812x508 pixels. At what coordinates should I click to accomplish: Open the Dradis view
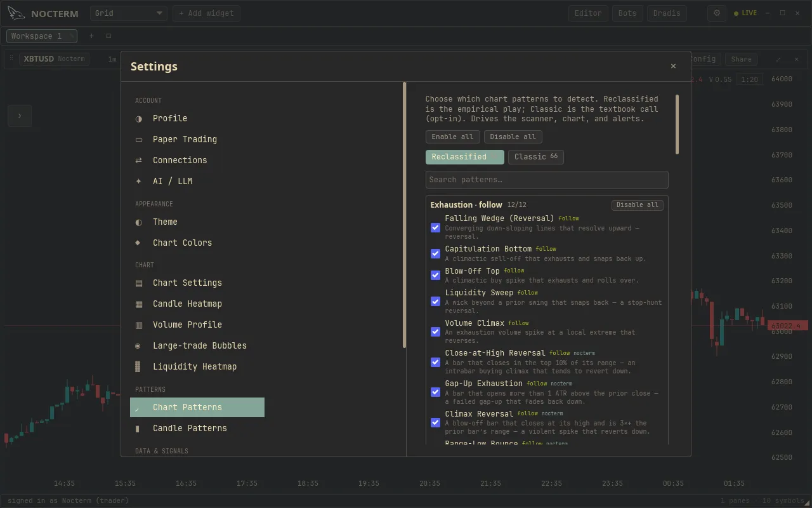pyautogui.click(x=667, y=13)
